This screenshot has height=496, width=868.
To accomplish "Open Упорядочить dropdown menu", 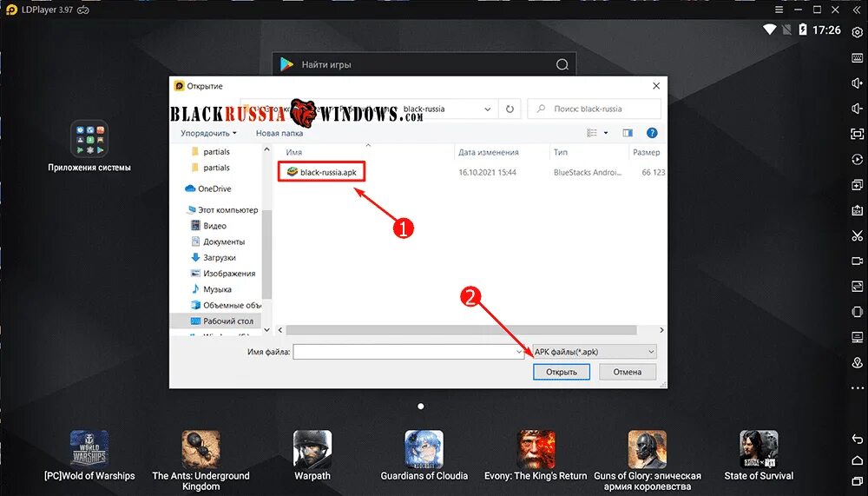I will point(208,133).
